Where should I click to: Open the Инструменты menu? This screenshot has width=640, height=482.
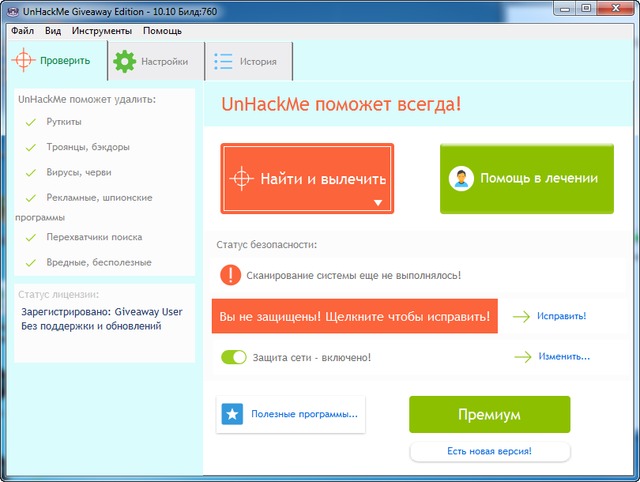click(x=100, y=31)
